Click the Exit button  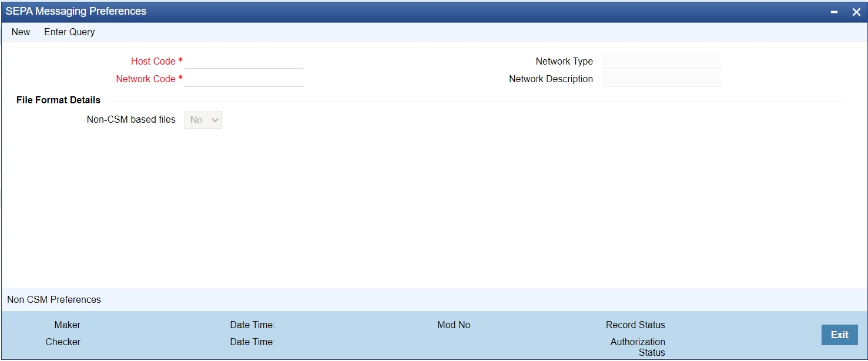pyautogui.click(x=839, y=335)
